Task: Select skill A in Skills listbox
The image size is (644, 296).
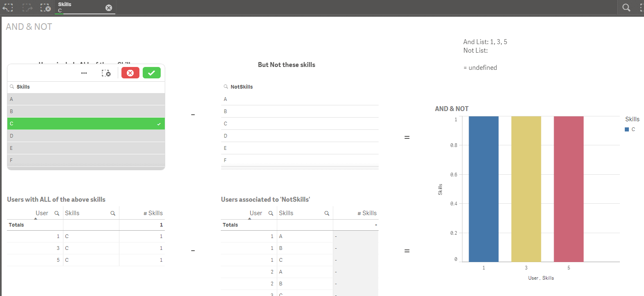Action: click(86, 99)
